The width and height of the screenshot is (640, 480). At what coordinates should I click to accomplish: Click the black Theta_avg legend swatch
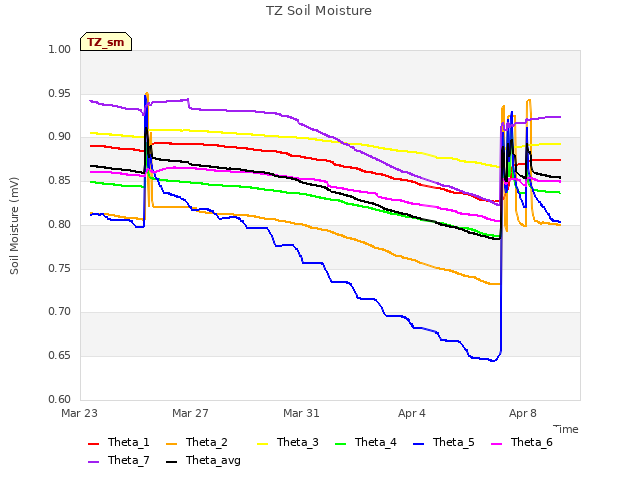(x=171, y=462)
